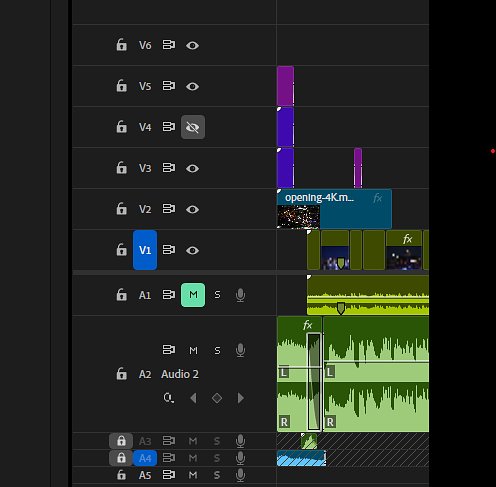The width and height of the screenshot is (496, 487).
Task: Toggle sync lock for V5 track
Action: pos(169,86)
